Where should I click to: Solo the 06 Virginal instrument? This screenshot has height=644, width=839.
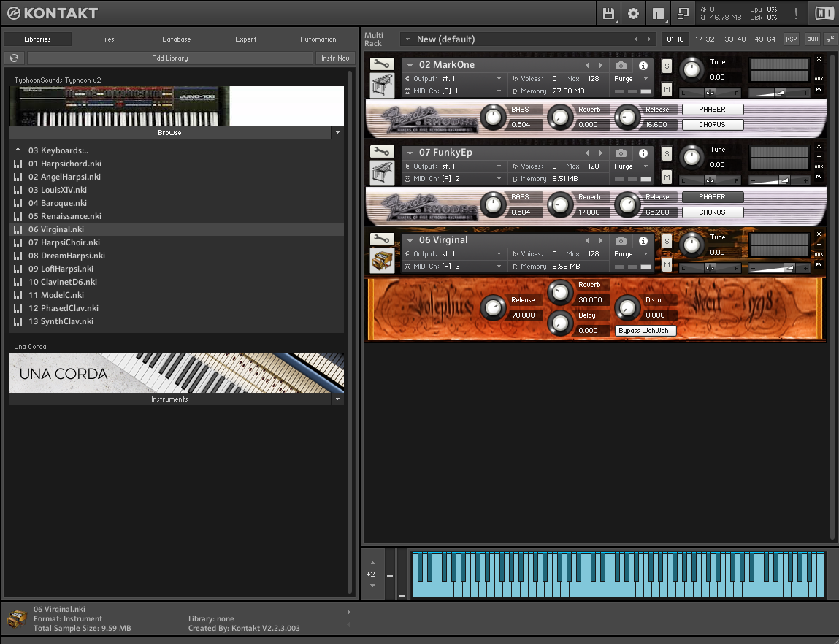[667, 242]
